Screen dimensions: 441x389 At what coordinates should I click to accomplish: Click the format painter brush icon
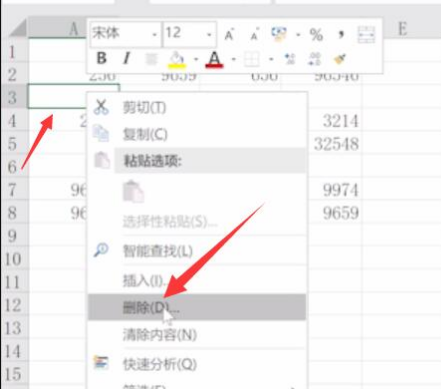click(340, 59)
